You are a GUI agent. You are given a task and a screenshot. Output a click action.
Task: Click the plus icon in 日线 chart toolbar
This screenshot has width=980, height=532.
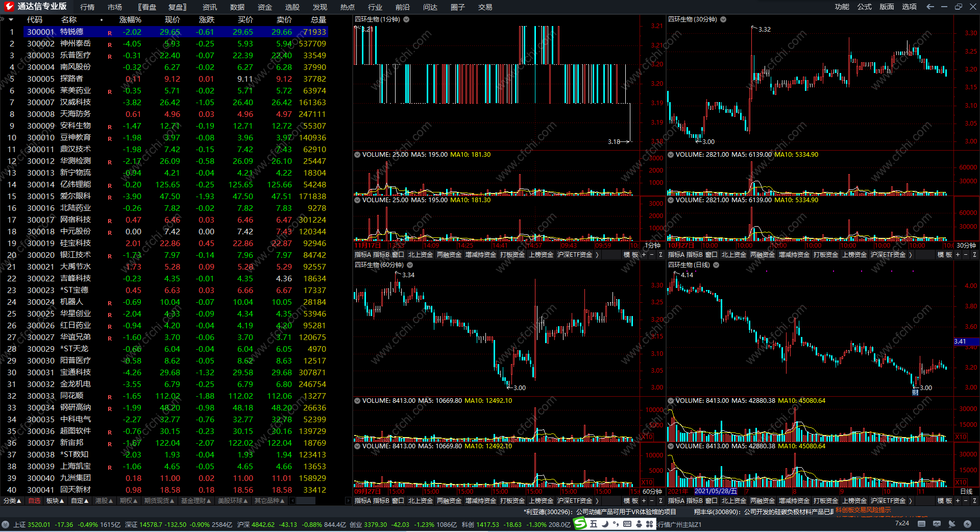pyautogui.click(x=958, y=500)
